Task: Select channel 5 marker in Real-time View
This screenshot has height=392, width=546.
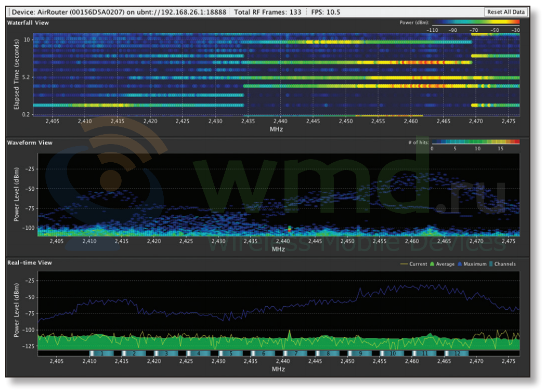Action: click(230, 354)
